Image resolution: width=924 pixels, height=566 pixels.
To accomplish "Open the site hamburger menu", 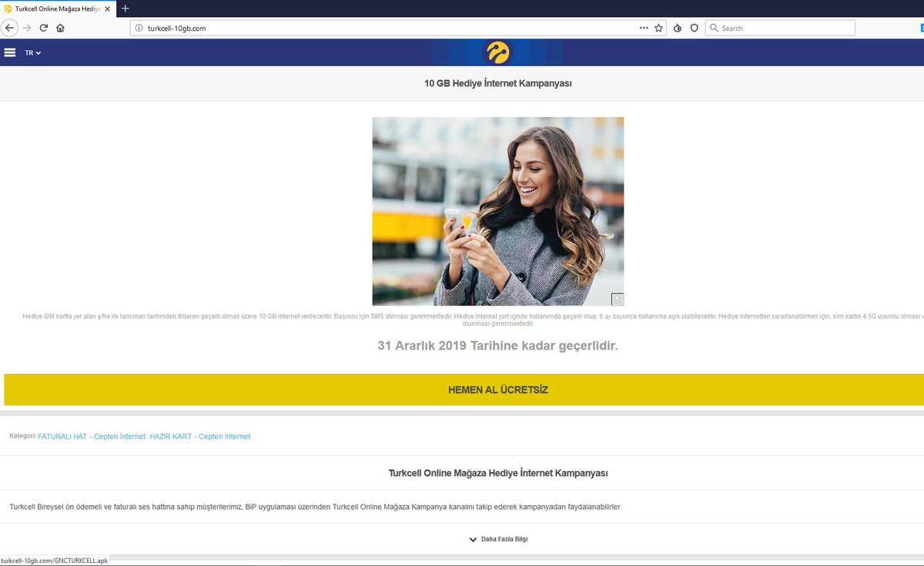I will coord(10,52).
